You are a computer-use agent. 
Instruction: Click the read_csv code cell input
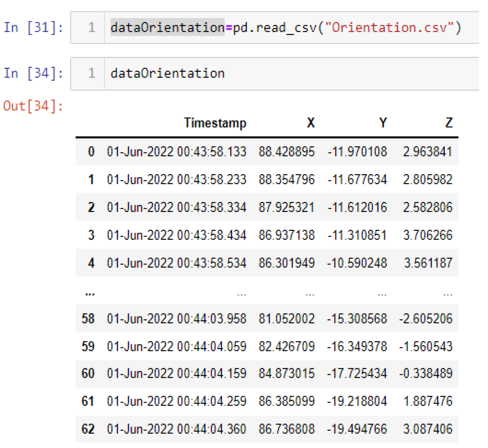(x=285, y=28)
